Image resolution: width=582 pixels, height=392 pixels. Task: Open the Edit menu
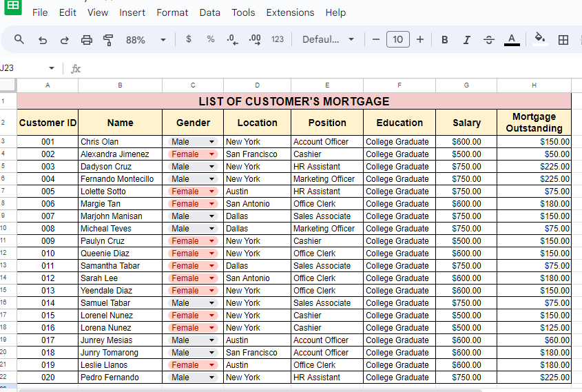67,12
